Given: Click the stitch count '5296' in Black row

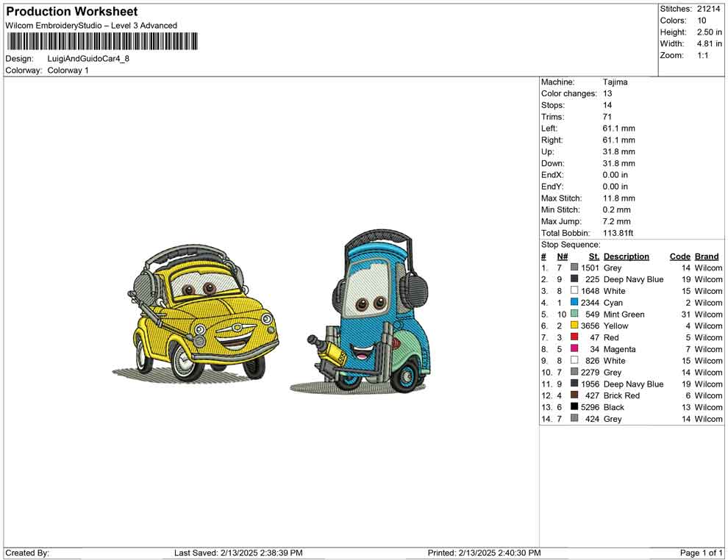Looking at the screenshot, I should pos(590,407).
